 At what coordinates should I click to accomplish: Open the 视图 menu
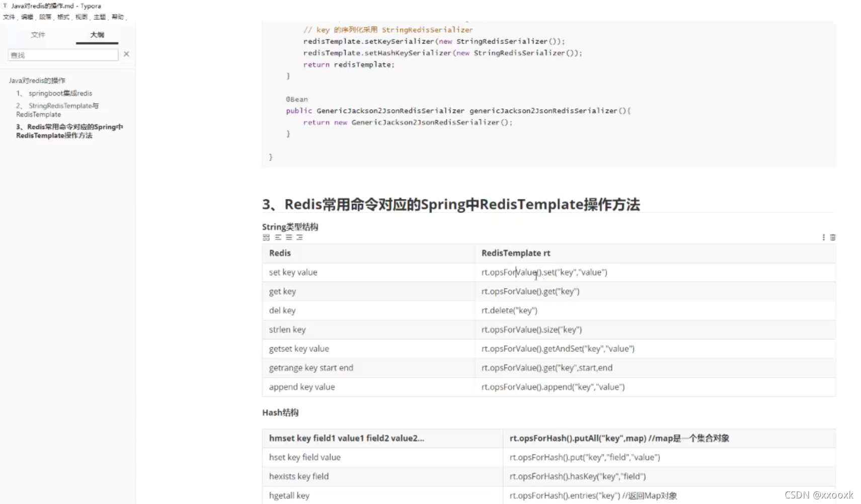pos(82,17)
